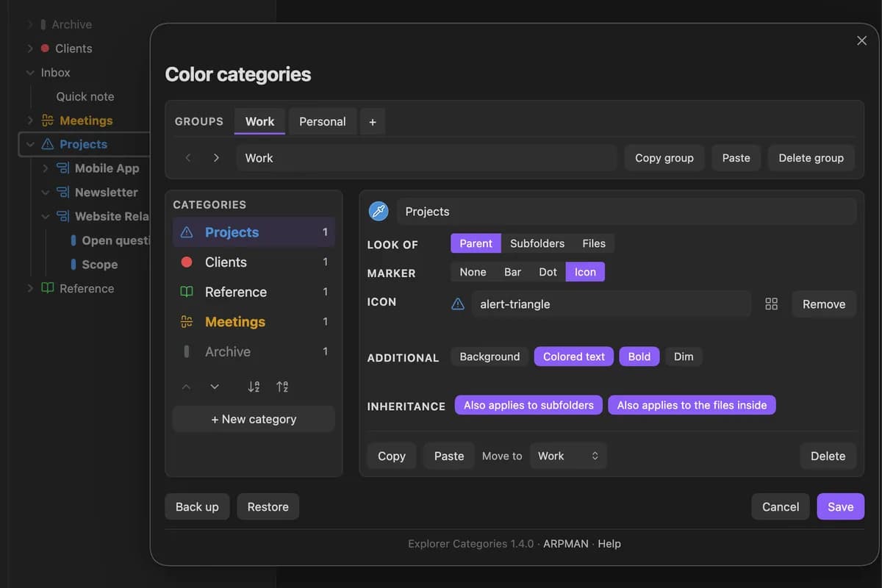Viewport: 882px width, 588px height.
Task: Toggle Also applies to the files inside
Action: tap(692, 405)
